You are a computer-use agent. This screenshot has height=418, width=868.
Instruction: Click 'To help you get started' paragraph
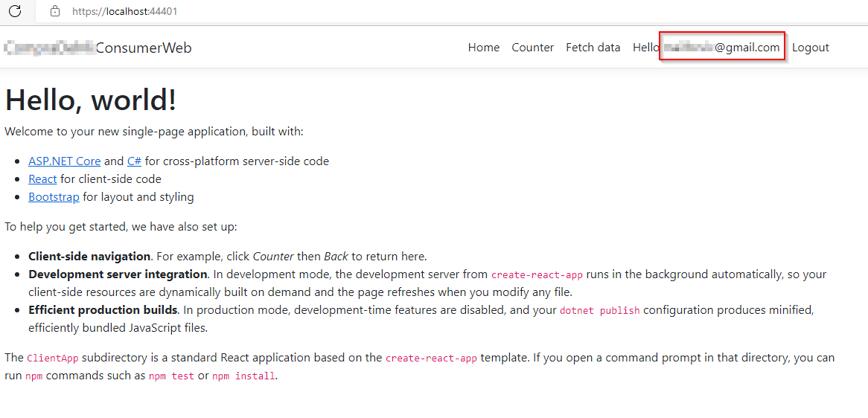pos(121,227)
